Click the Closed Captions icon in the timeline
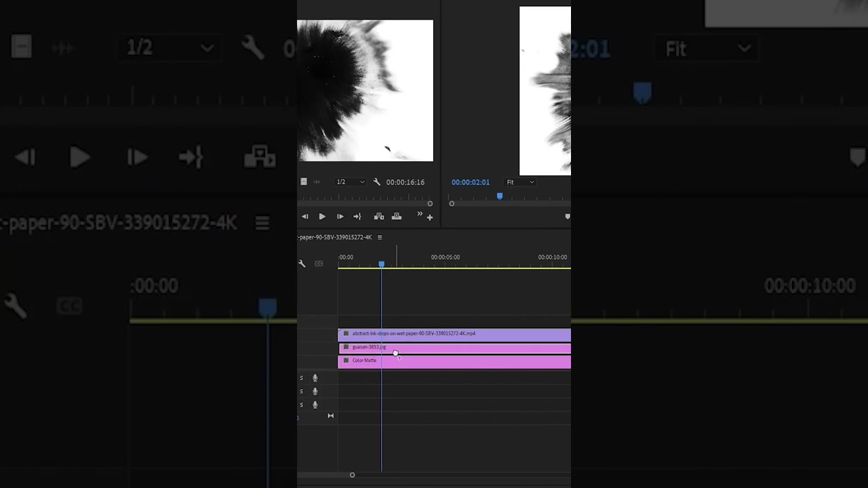The width and height of the screenshot is (868, 488). click(x=319, y=264)
